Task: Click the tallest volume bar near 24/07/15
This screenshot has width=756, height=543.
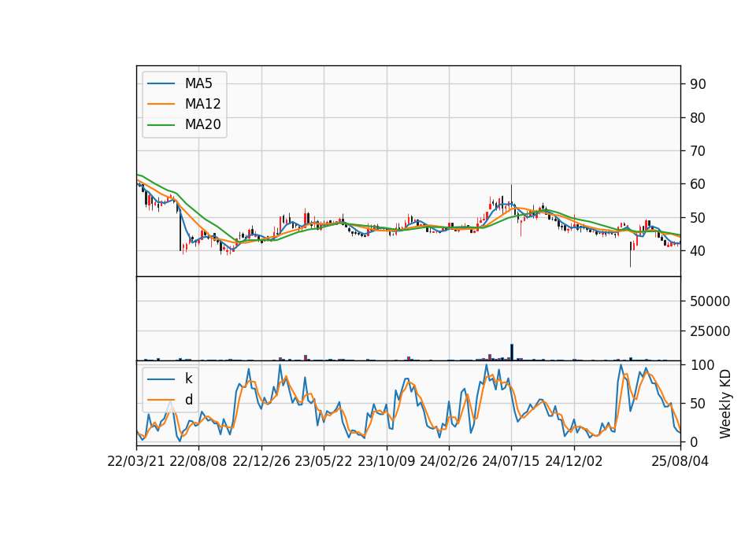Action: click(512, 353)
